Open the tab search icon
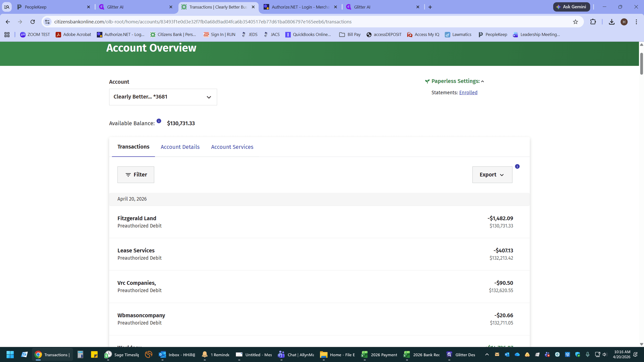This screenshot has height=362, width=644. pyautogui.click(x=7, y=7)
